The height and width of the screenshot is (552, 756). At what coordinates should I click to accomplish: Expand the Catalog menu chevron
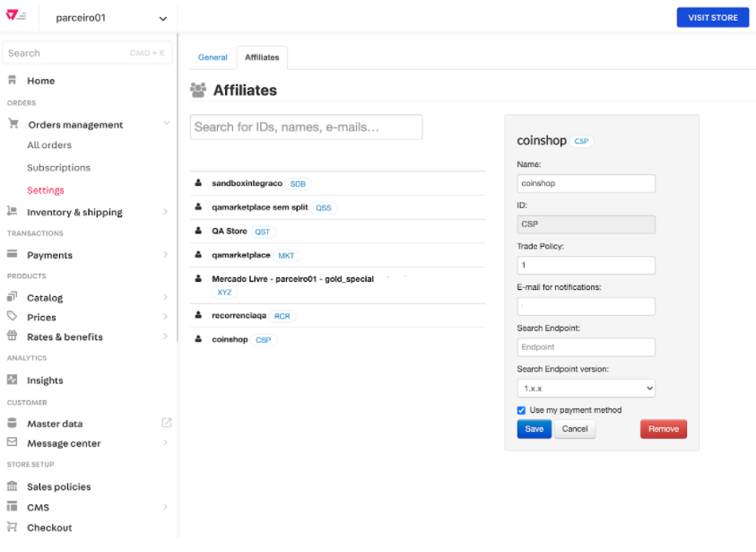click(166, 297)
